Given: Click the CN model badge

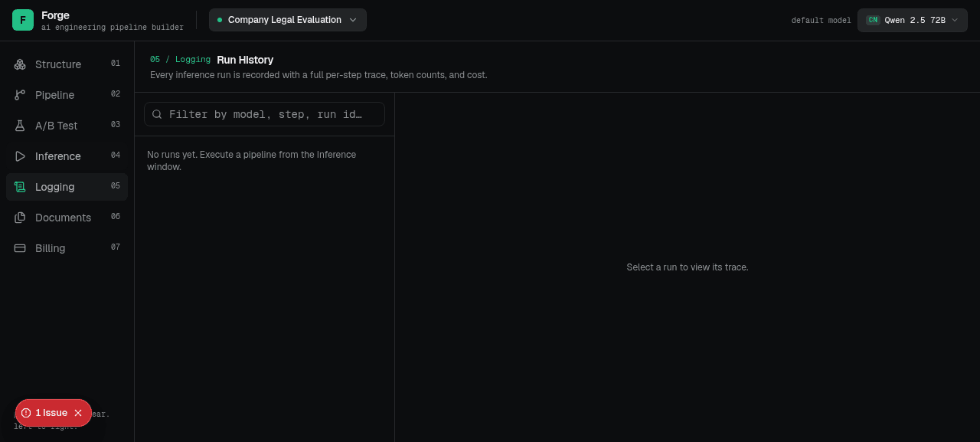Looking at the screenshot, I should click(873, 20).
